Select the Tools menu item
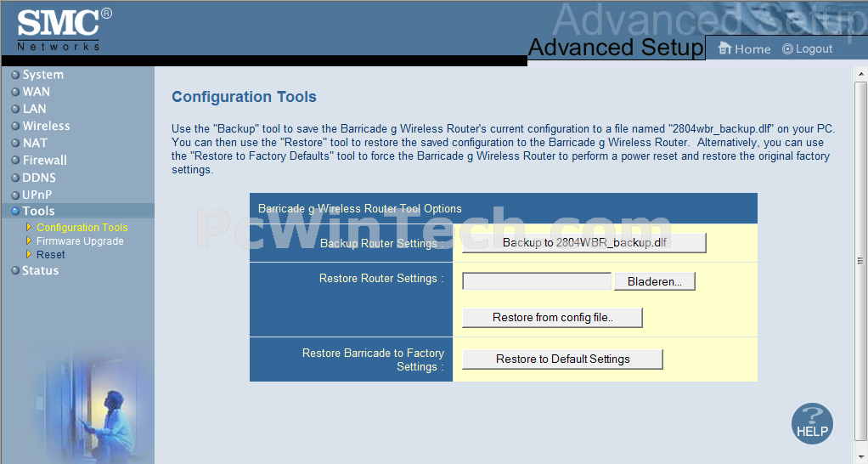 click(x=38, y=211)
